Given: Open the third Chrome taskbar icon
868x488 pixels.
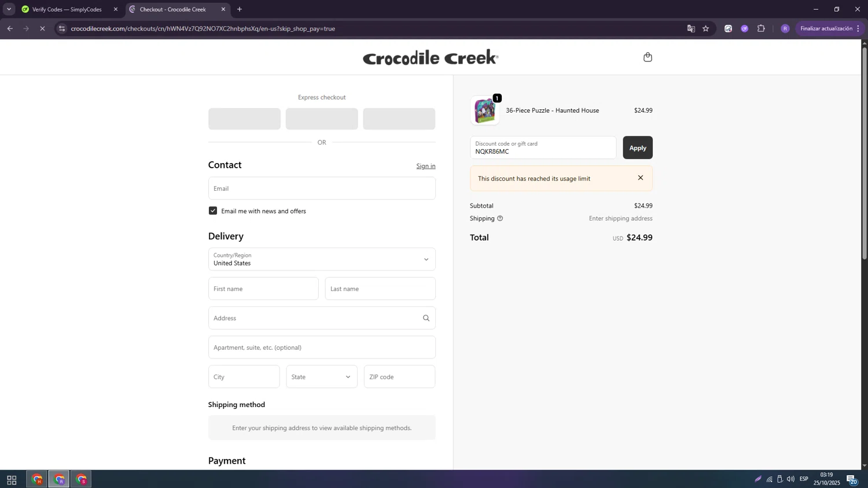Looking at the screenshot, I should coord(81,479).
